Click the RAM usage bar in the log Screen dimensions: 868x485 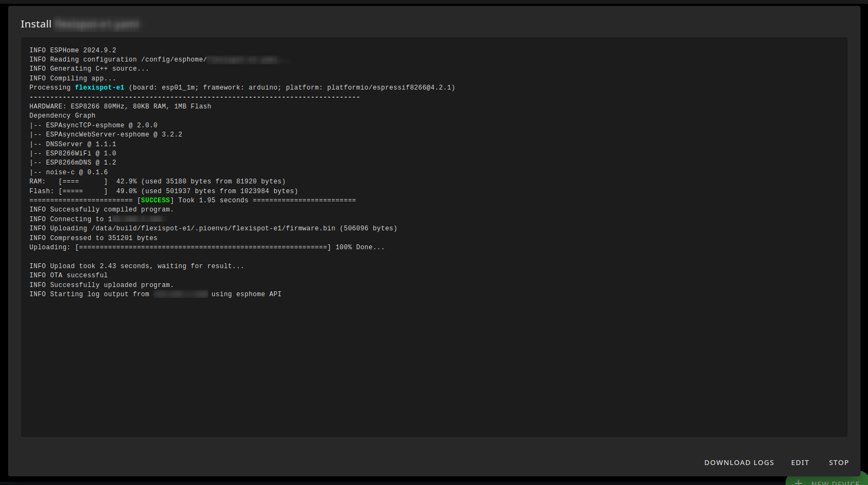[x=83, y=182]
